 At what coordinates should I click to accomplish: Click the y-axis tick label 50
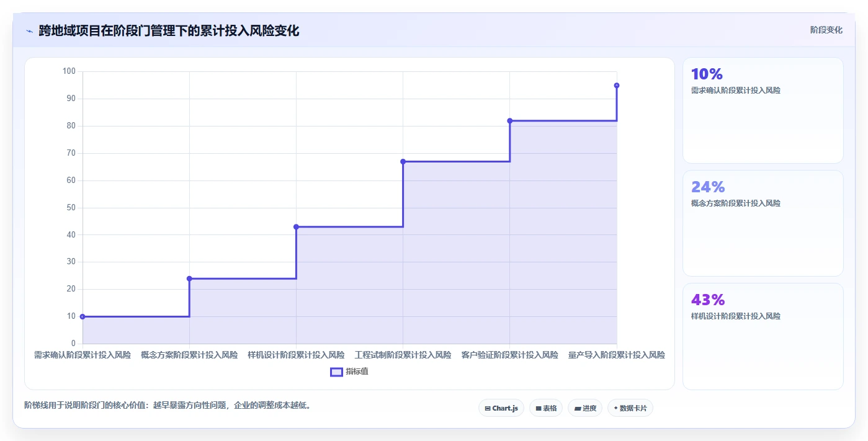point(71,208)
